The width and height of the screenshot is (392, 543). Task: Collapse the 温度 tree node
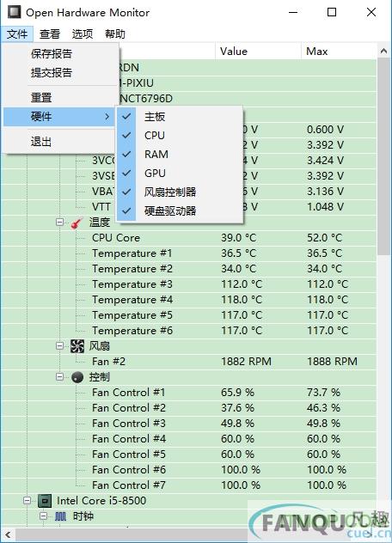(59, 222)
